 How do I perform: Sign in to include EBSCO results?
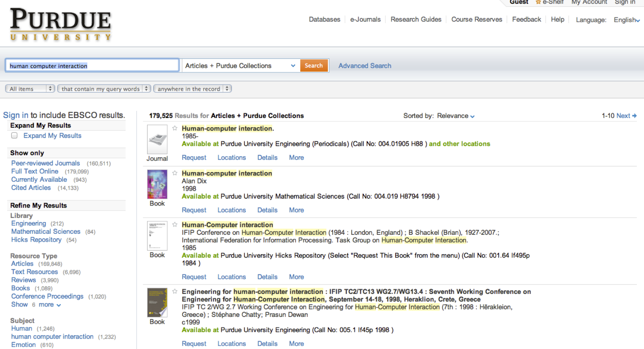(x=16, y=115)
